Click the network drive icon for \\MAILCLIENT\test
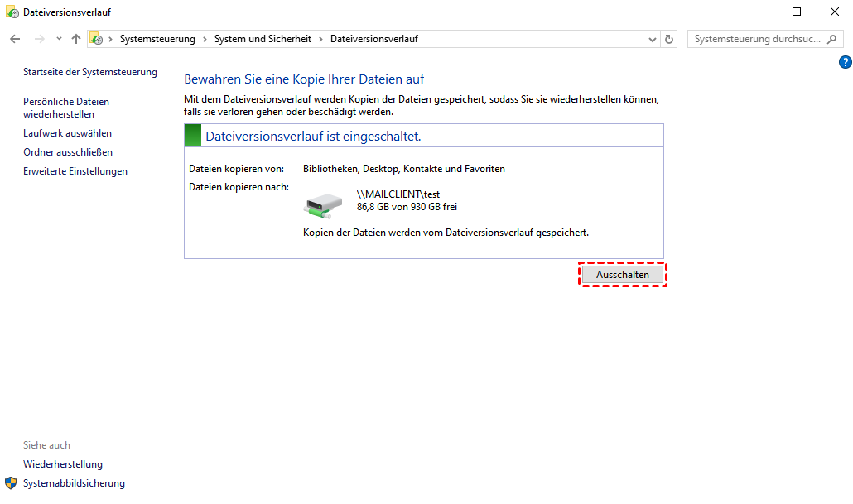This screenshot has width=853, height=504. pyautogui.click(x=322, y=204)
